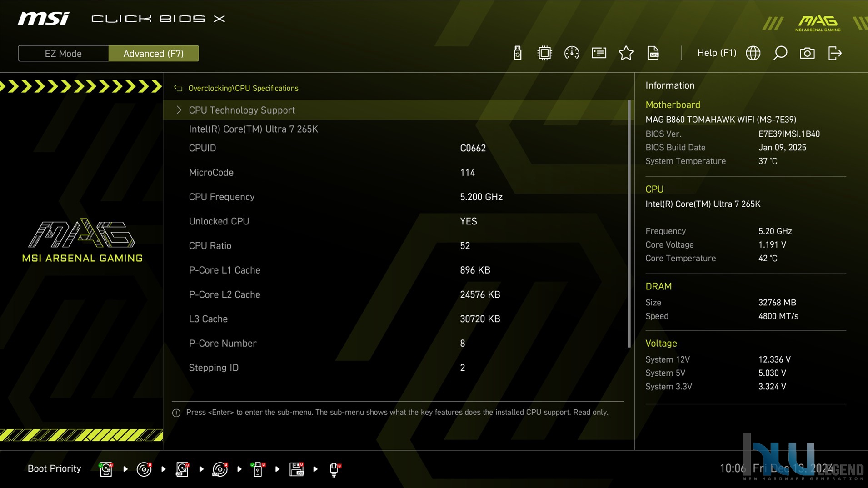Screen dimensions: 868x488
Task: Click the CPU Technology Support chevron
Action: [179, 110]
